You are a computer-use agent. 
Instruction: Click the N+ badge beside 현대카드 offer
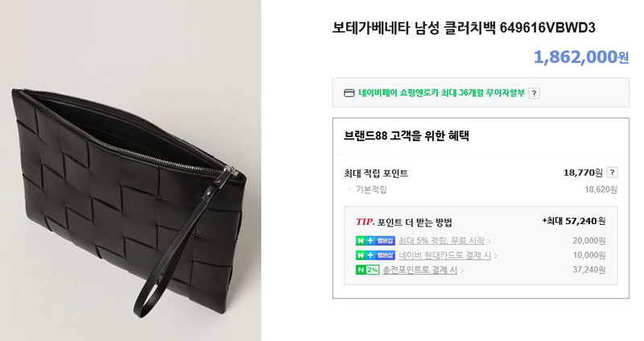click(x=375, y=256)
